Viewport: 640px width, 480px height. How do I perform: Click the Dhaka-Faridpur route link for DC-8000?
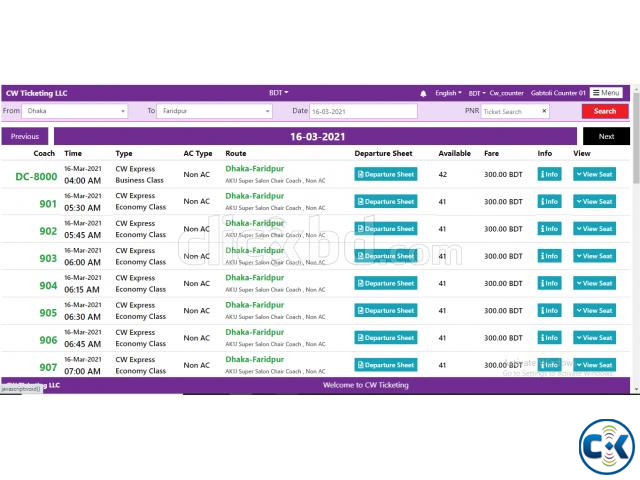pyautogui.click(x=255, y=169)
